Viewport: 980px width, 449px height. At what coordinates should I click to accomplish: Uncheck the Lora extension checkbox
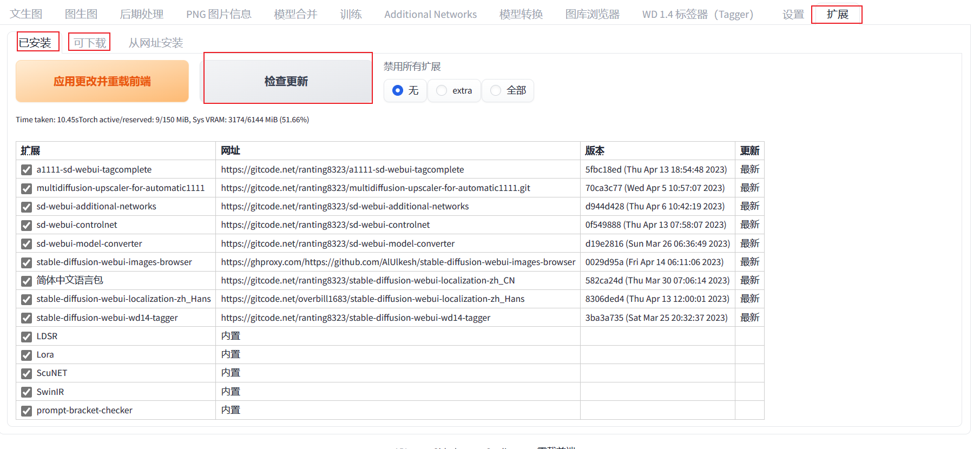coord(26,355)
